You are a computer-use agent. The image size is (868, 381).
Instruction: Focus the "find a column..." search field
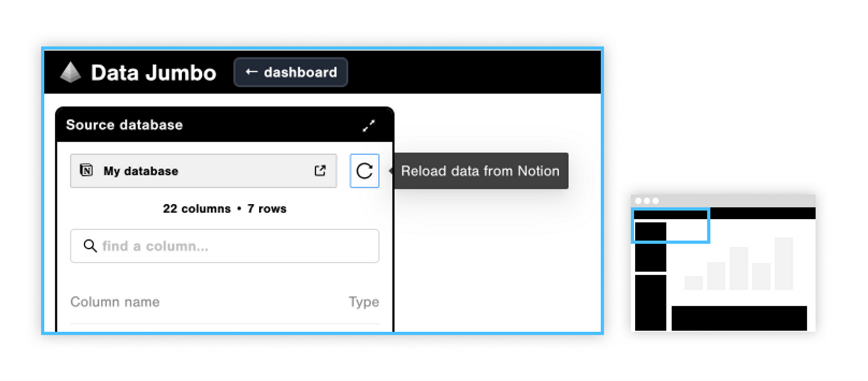tap(233, 246)
